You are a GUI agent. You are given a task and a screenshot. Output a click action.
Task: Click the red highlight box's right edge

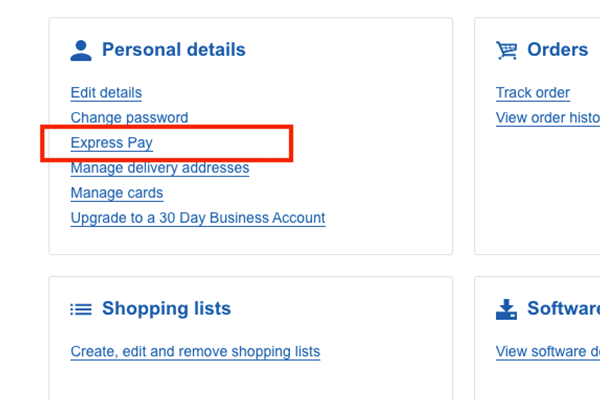click(290, 143)
